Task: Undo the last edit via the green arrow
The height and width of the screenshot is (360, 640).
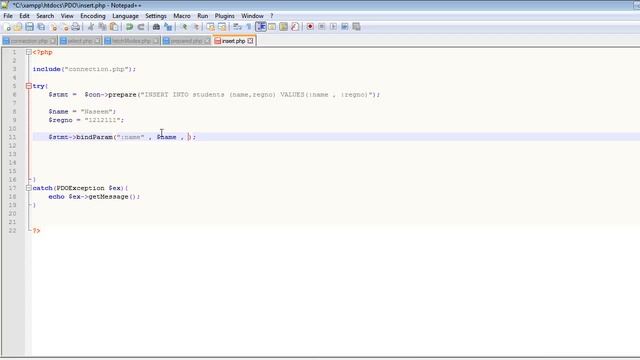Action: [x=129, y=27]
